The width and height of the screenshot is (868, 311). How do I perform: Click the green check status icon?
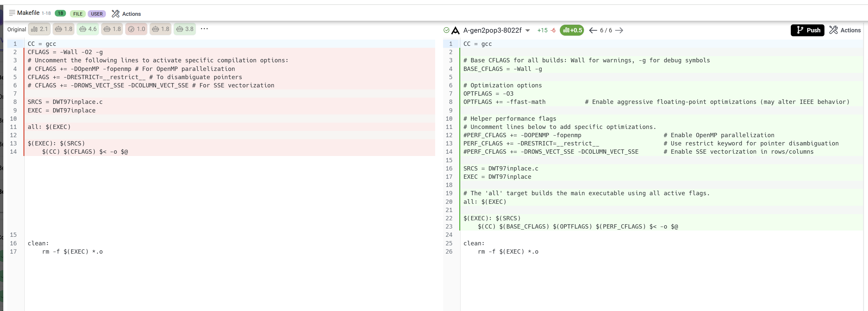(446, 30)
